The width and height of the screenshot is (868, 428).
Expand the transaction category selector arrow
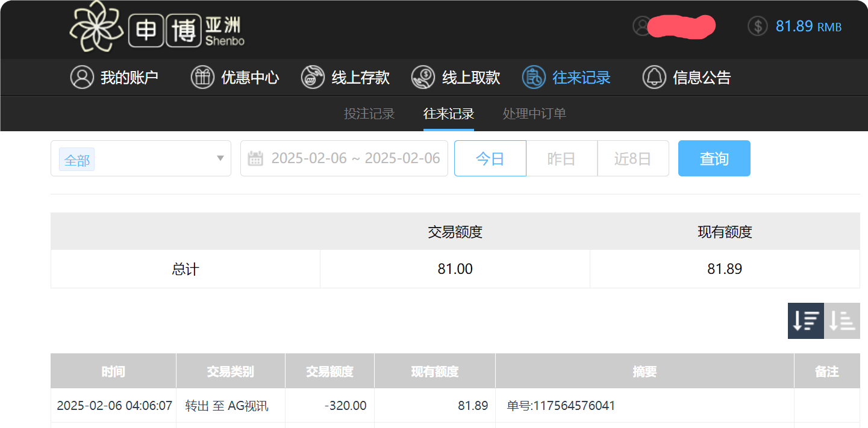220,158
